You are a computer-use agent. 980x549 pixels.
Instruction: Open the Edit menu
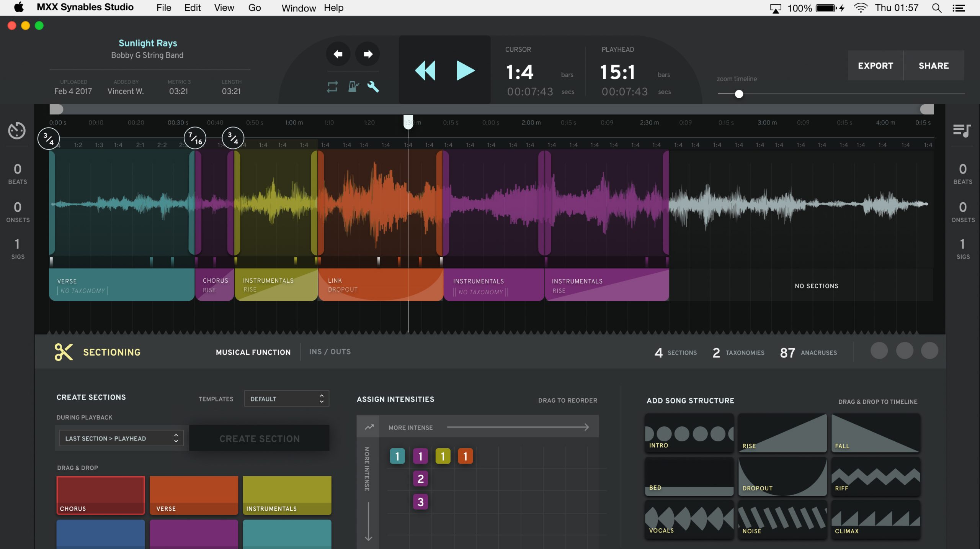pyautogui.click(x=192, y=8)
